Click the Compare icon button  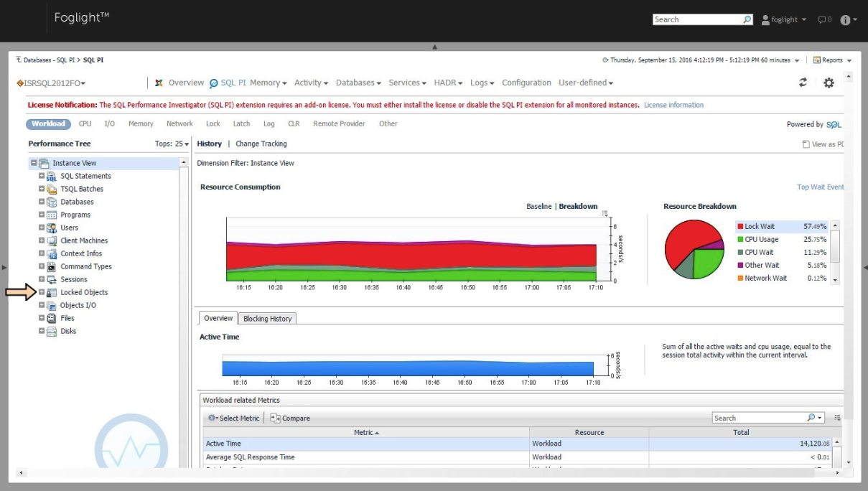[275, 418]
